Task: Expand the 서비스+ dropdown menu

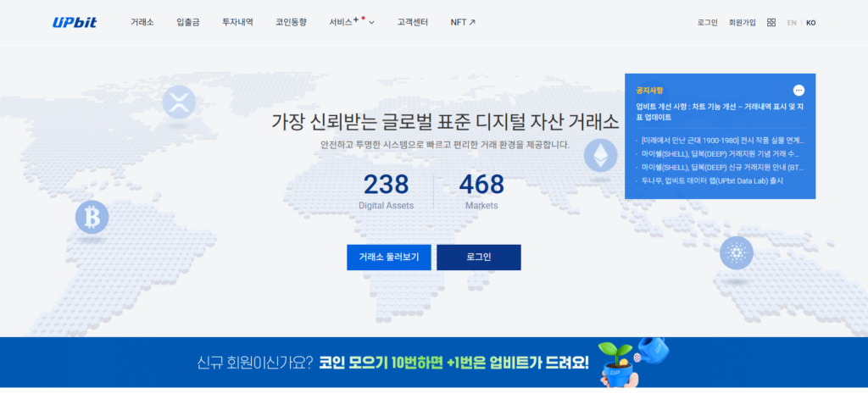Action: click(352, 22)
